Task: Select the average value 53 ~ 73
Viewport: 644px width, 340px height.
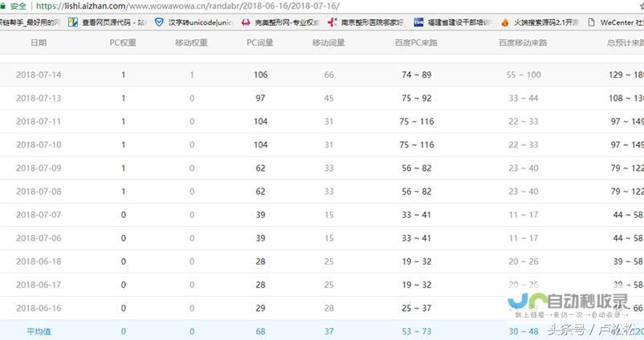Action: point(417,331)
